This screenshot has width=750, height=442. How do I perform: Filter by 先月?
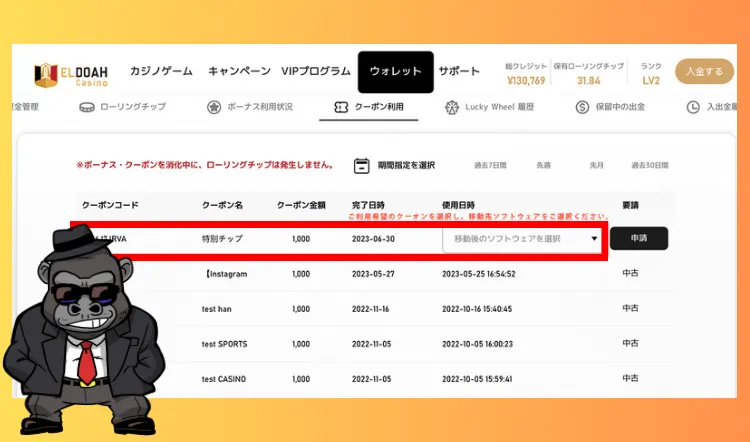tap(596, 166)
